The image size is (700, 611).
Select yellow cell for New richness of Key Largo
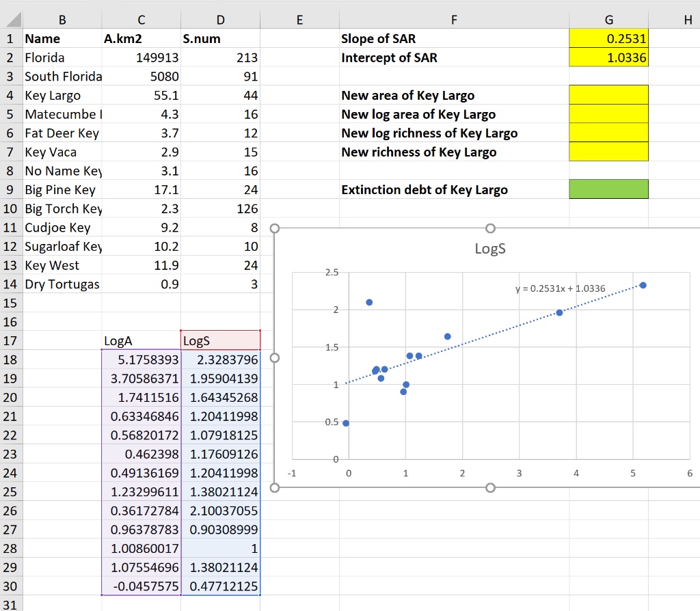pyautogui.click(x=608, y=152)
